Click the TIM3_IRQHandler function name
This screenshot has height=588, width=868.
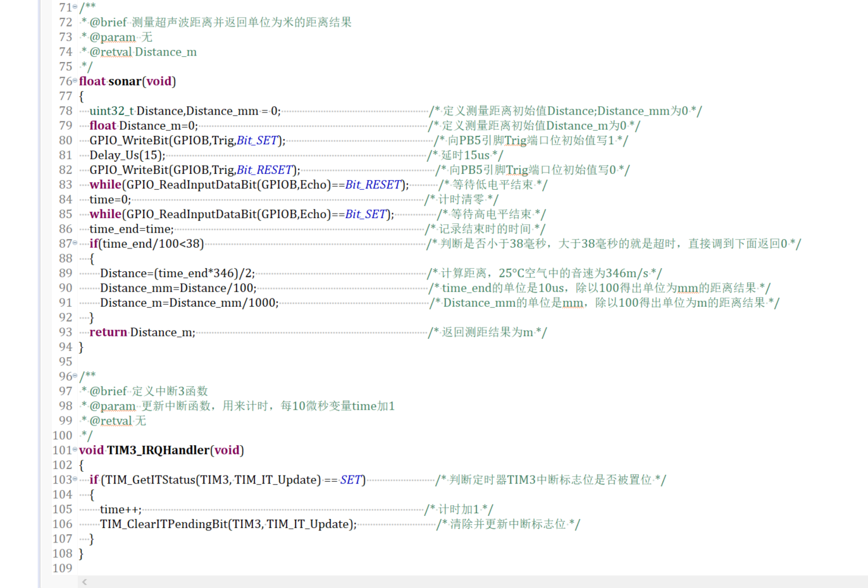[158, 450]
